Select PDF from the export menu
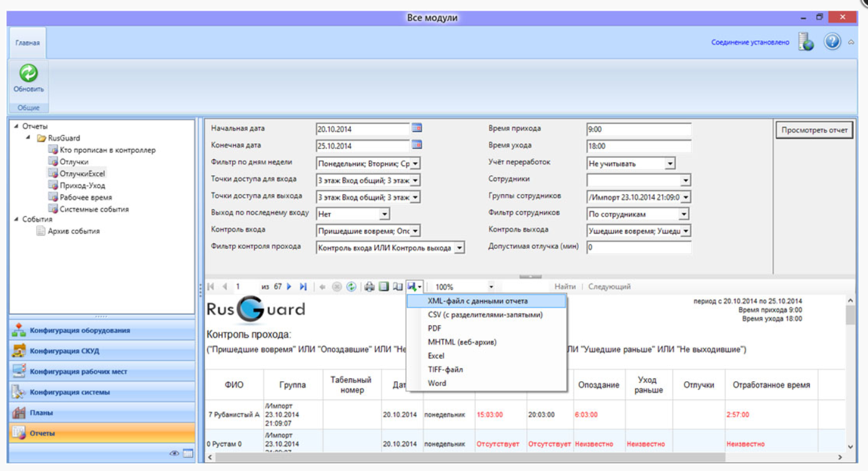This screenshot has width=868, height=471. click(435, 329)
